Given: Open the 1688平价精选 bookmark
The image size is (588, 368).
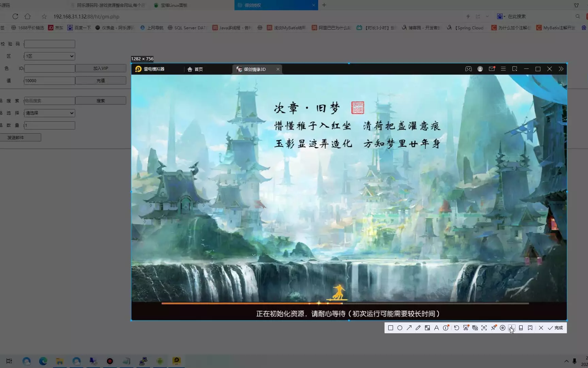Looking at the screenshot, I should coord(28,28).
